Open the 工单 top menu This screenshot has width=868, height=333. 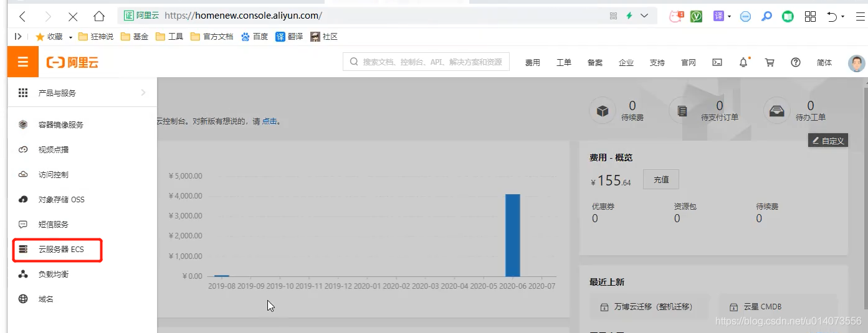point(563,62)
